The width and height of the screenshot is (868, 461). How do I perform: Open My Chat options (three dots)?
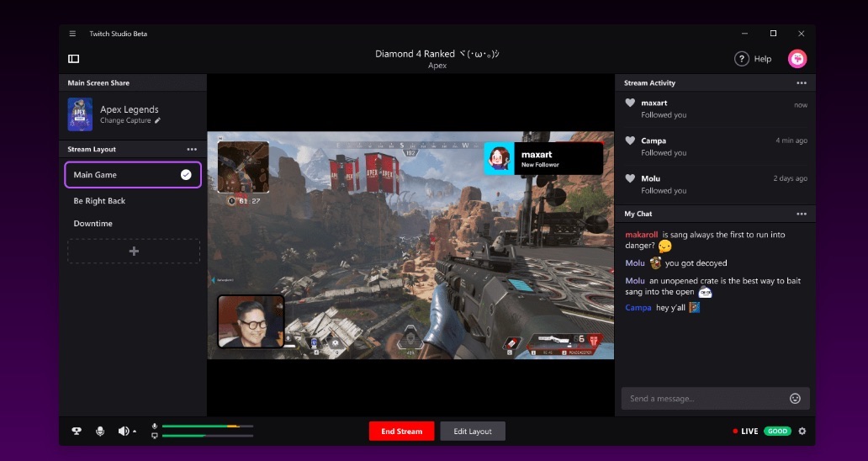(802, 214)
